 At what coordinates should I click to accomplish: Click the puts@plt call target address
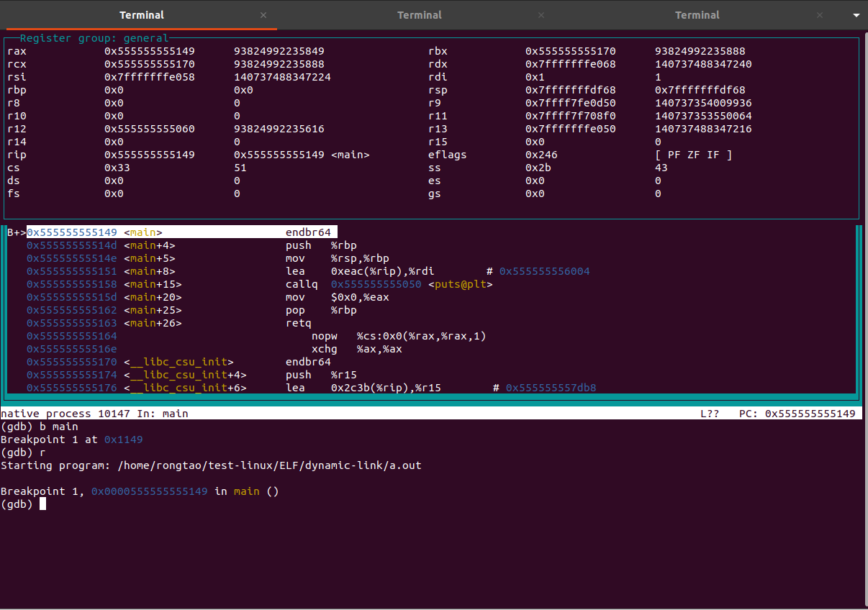[375, 284]
